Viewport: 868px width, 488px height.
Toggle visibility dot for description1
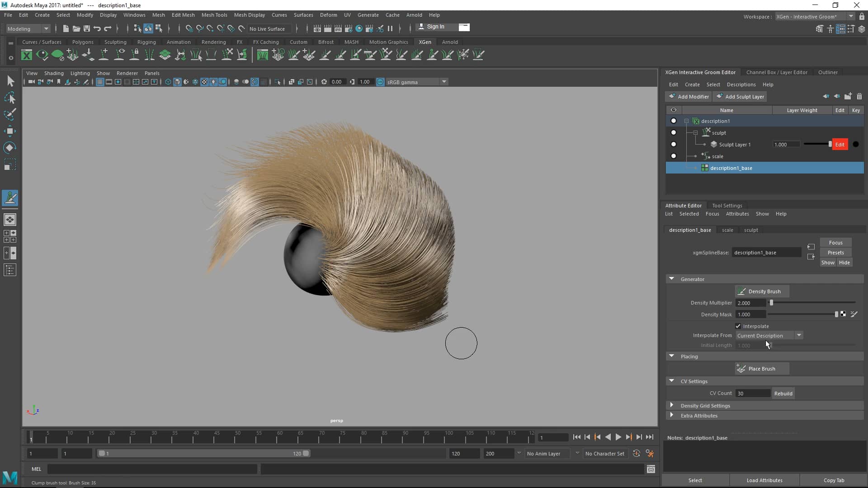point(673,121)
